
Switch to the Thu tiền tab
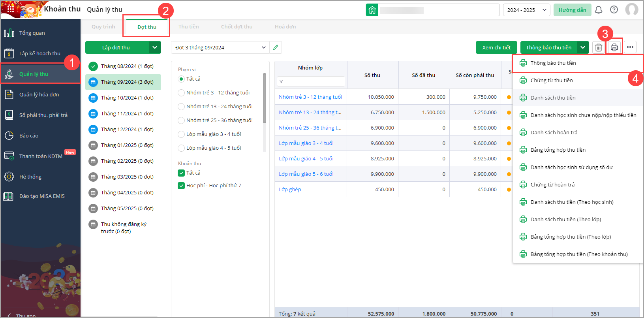(188, 27)
